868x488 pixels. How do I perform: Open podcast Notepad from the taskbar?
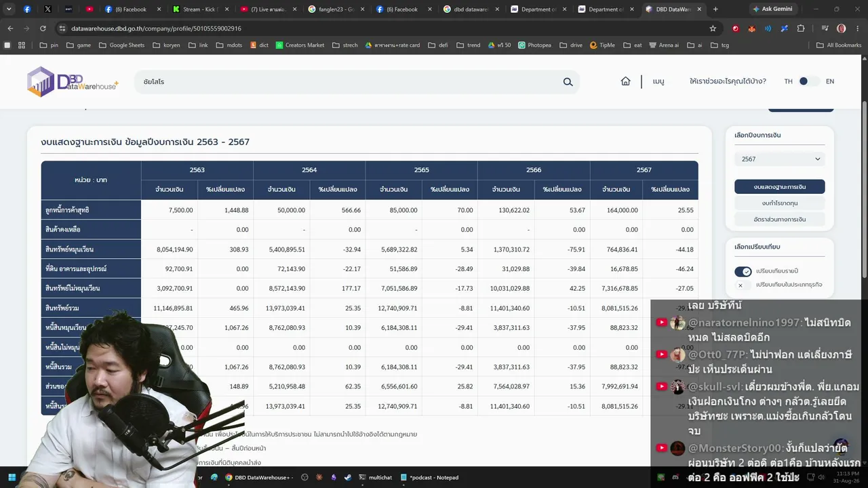pos(429,477)
